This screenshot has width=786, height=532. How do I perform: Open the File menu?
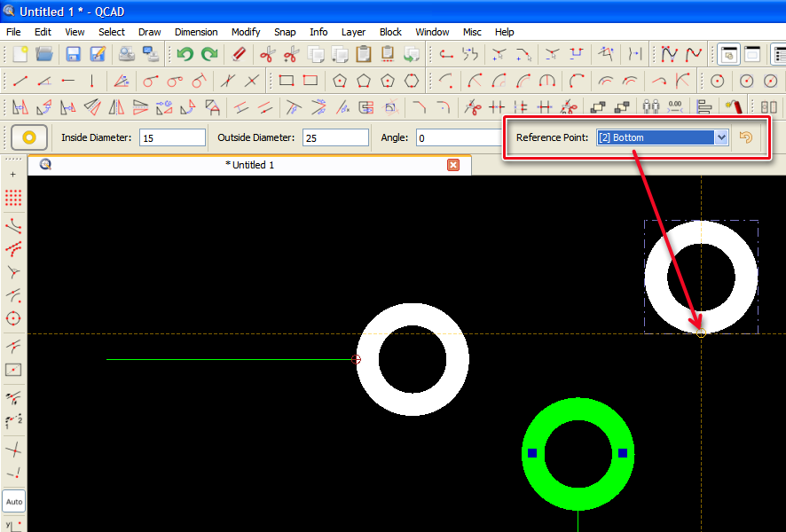click(13, 32)
